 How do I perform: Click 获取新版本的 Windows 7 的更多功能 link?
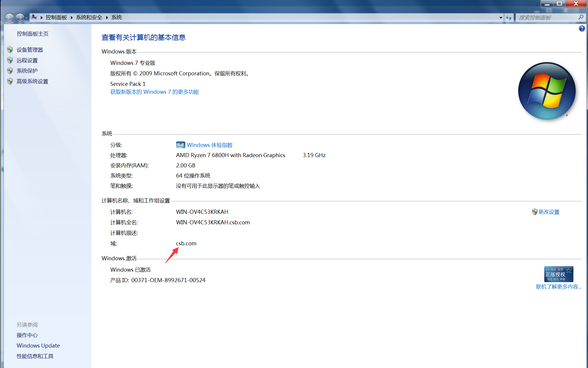[x=154, y=92]
